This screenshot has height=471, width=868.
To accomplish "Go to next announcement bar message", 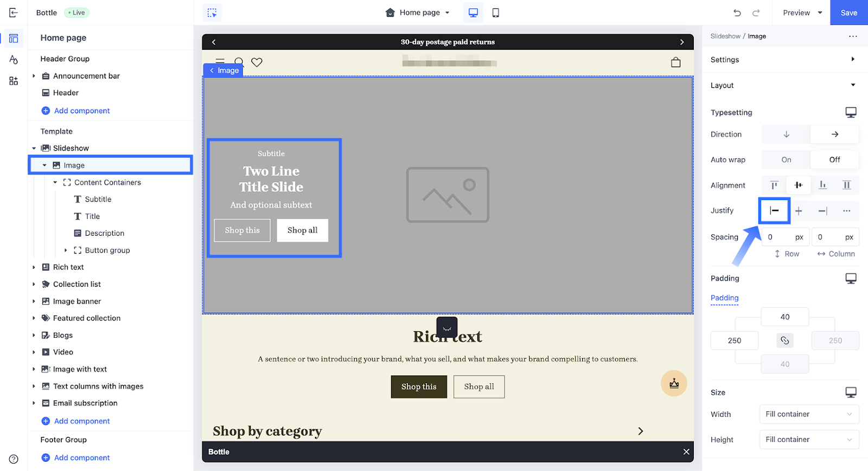I will click(682, 42).
